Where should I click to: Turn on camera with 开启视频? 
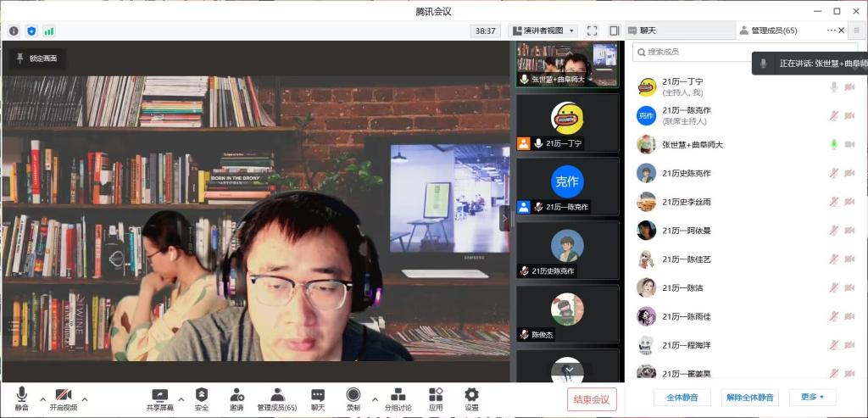pyautogui.click(x=63, y=398)
